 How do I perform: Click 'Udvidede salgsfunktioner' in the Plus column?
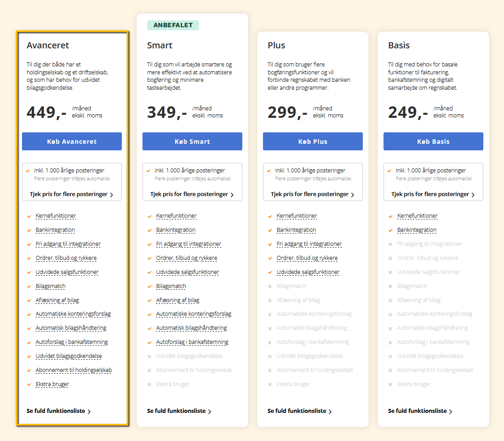[x=308, y=272]
